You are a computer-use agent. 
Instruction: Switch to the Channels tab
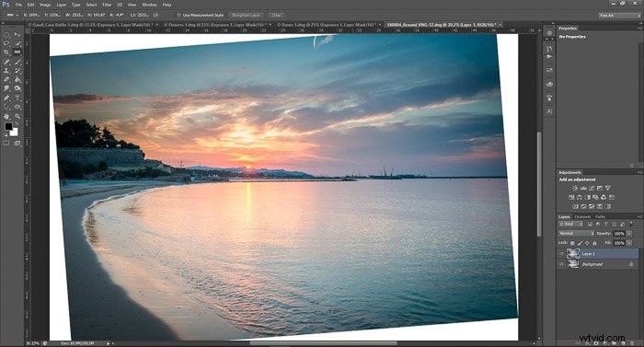(x=582, y=216)
